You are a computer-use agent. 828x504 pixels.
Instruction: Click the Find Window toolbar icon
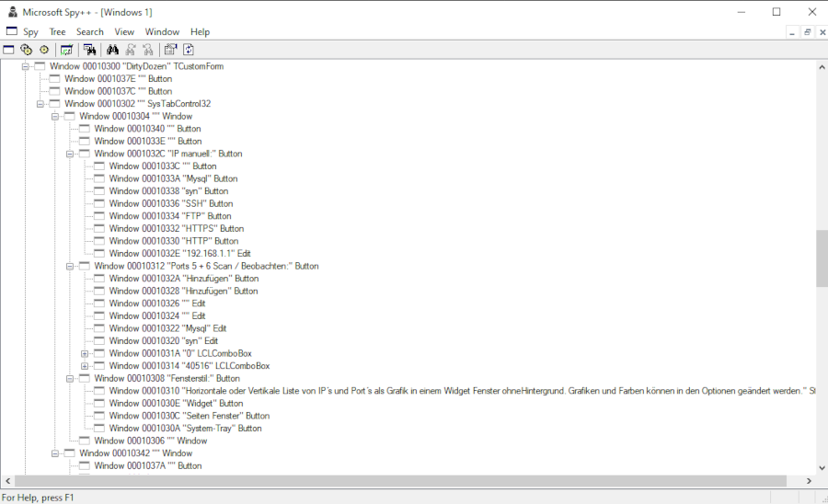point(90,50)
